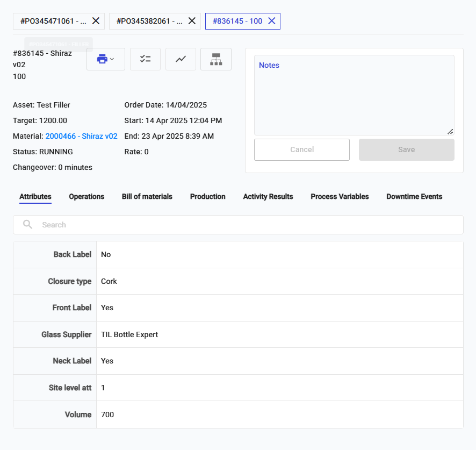Open the Bill of materials tab
This screenshot has height=450, width=476.
147,197
